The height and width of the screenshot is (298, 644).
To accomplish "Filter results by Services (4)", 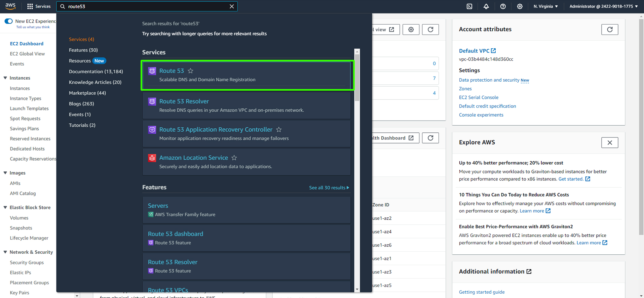I will coord(81,39).
